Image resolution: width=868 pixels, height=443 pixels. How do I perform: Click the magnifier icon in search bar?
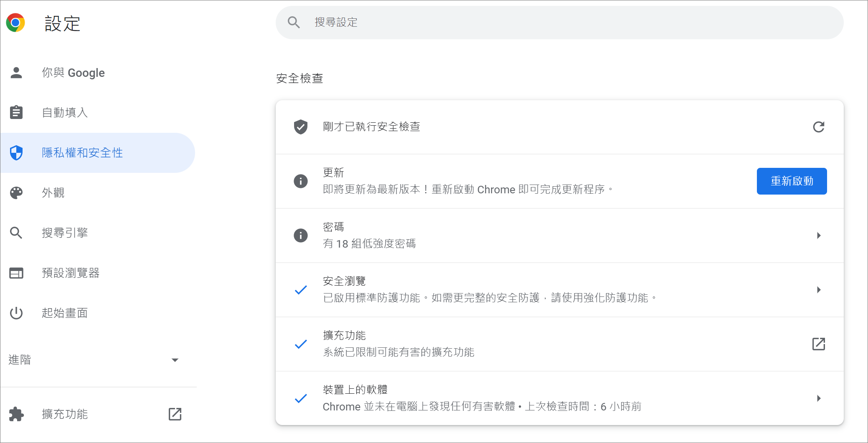(294, 23)
